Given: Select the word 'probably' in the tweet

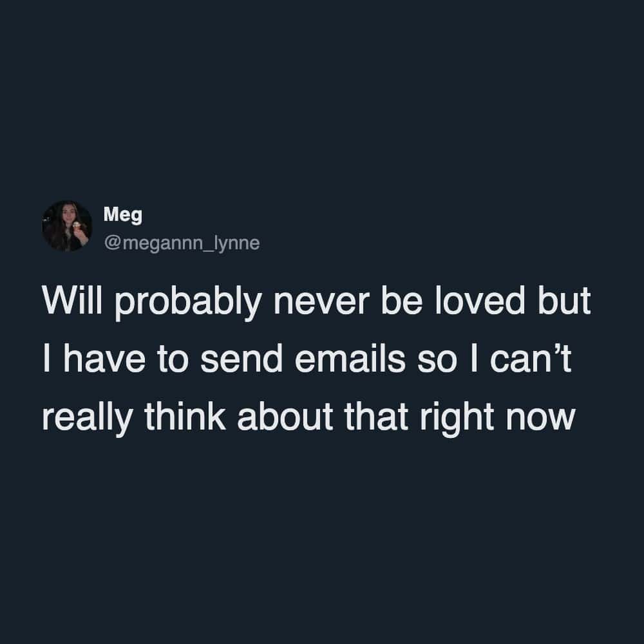Looking at the screenshot, I should coord(187,304).
